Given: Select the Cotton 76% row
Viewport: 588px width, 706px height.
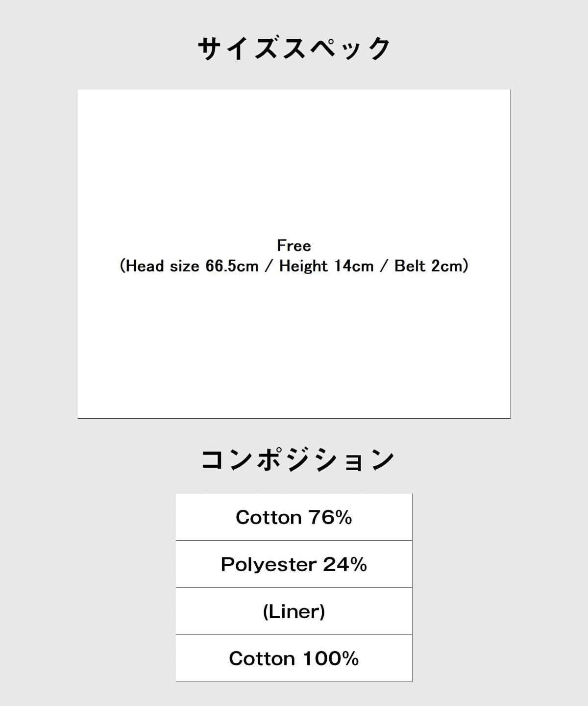Looking at the screenshot, I should pos(294,517).
